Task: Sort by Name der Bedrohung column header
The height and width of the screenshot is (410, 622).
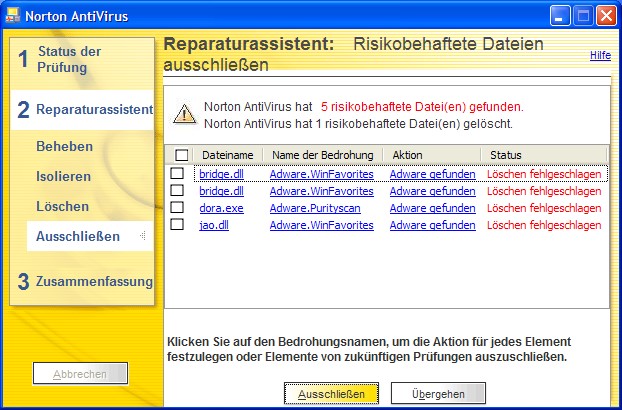Action: tap(323, 155)
